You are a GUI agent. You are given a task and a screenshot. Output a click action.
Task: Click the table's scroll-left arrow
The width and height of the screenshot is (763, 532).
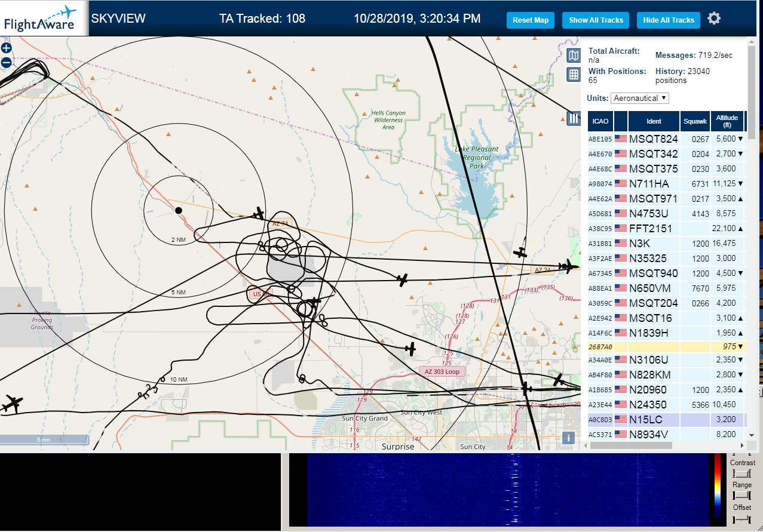586,445
